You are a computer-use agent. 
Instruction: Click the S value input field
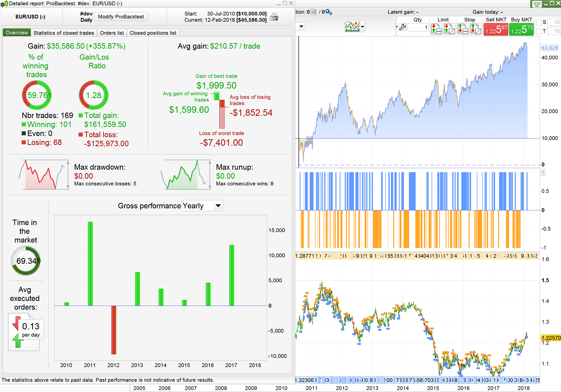555,22
